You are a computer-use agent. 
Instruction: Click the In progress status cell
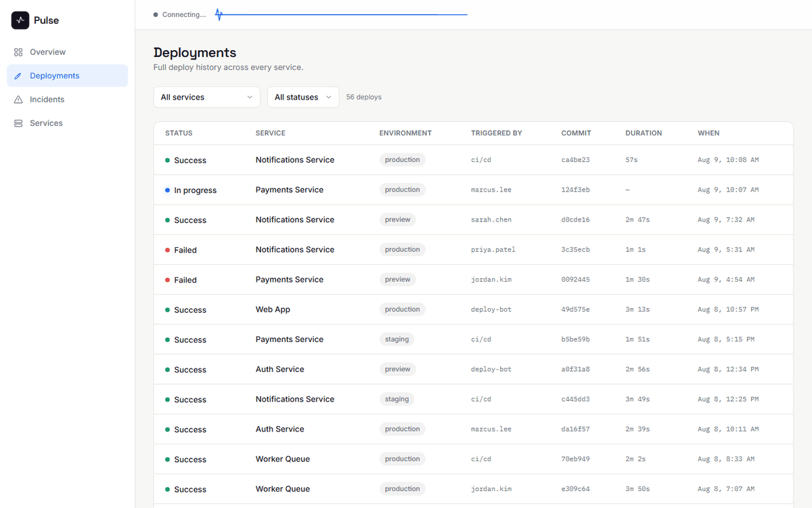(x=191, y=190)
